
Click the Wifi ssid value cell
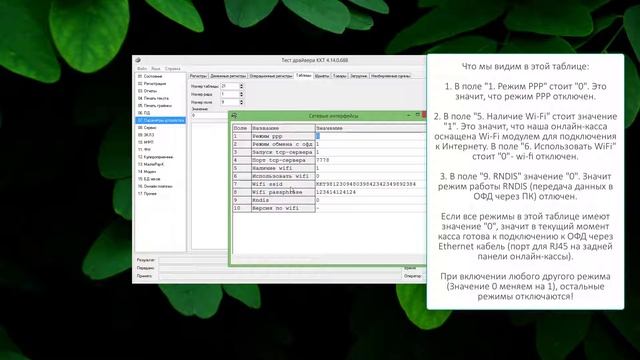(371, 184)
